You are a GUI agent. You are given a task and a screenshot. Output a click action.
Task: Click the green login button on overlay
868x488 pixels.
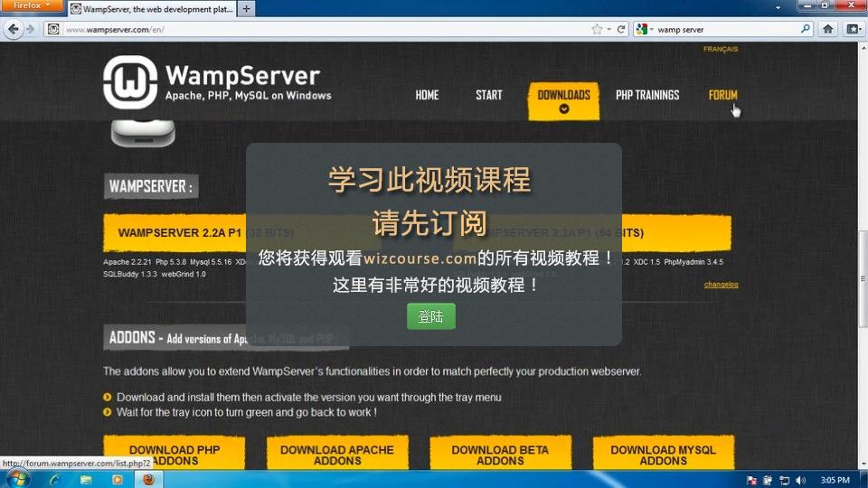coord(430,316)
